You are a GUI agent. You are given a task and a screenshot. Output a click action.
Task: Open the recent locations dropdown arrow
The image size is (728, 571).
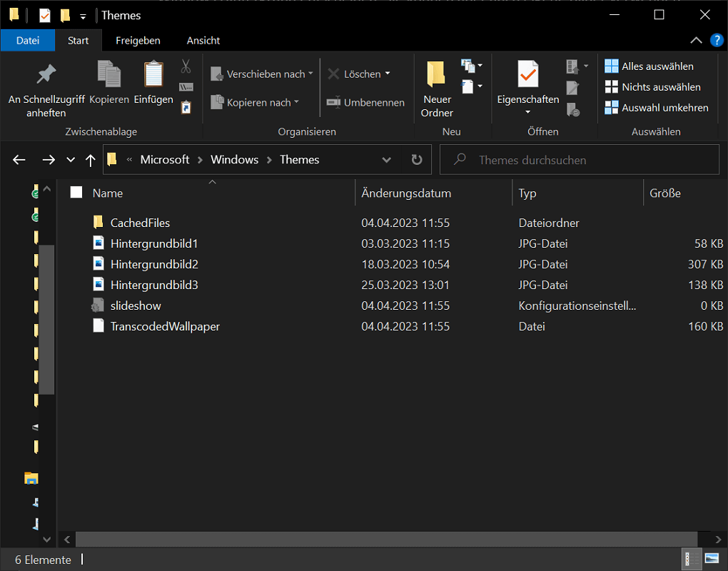[x=71, y=160]
